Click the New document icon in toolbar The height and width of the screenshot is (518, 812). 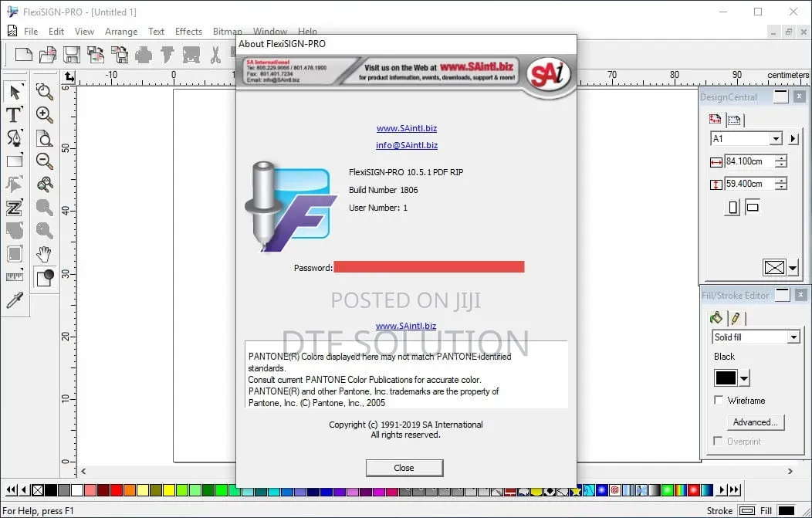pyautogui.click(x=23, y=54)
